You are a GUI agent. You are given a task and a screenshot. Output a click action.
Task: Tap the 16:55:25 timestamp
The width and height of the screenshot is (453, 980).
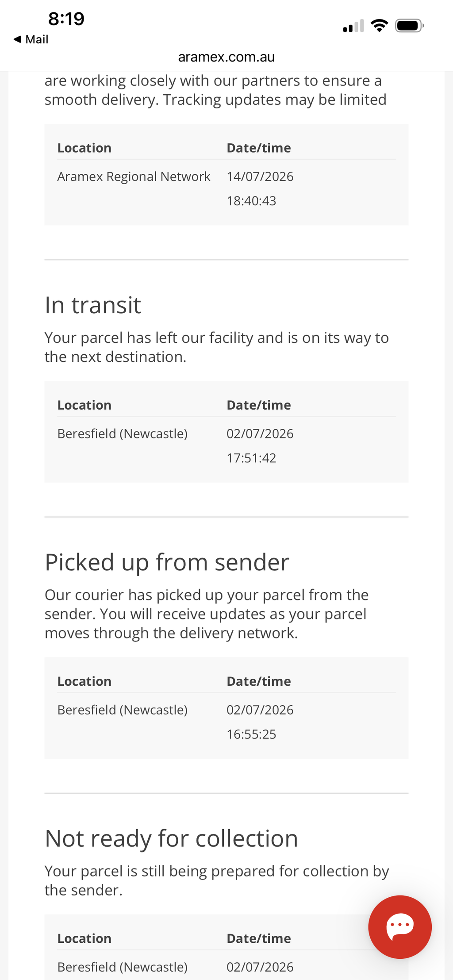point(251,734)
